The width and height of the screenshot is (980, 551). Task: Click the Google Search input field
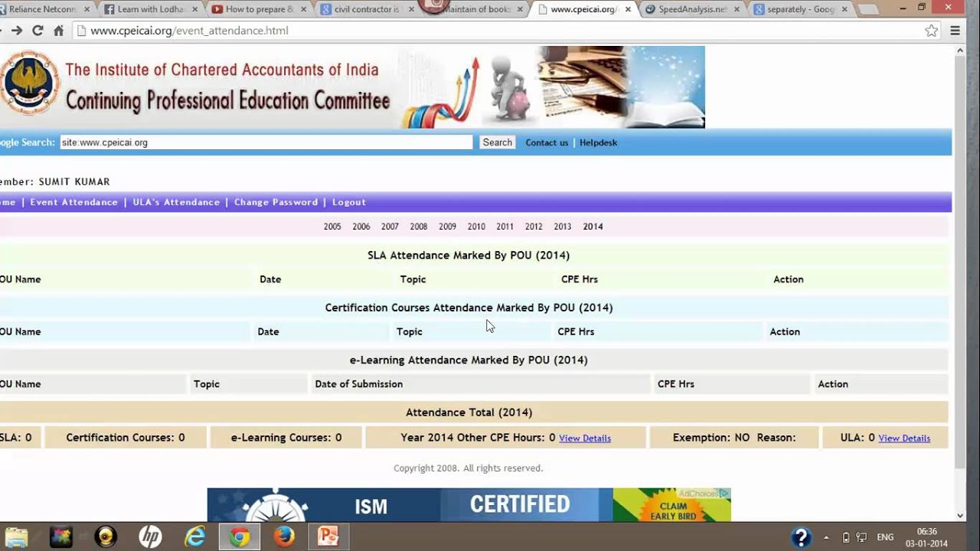266,142
